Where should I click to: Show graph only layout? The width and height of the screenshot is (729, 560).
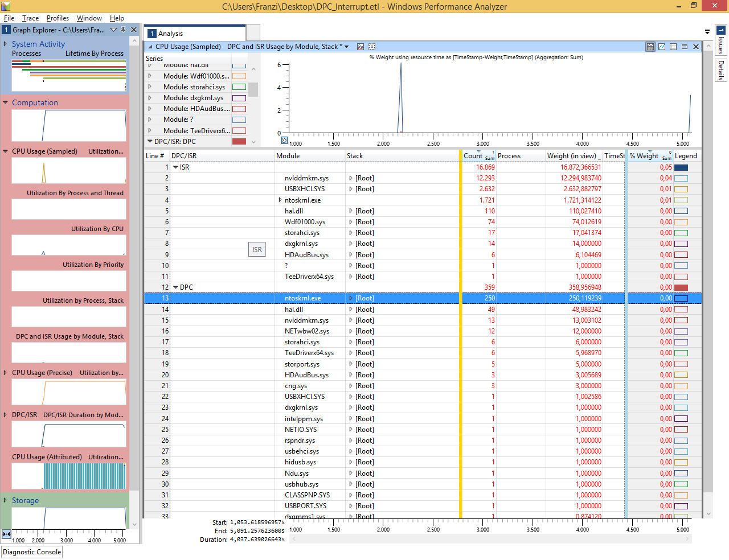662,47
